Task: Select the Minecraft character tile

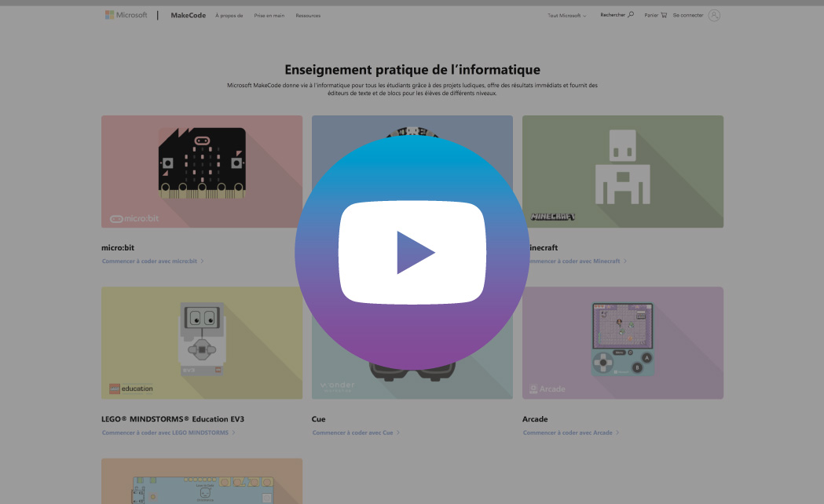Action: pyautogui.click(x=622, y=166)
